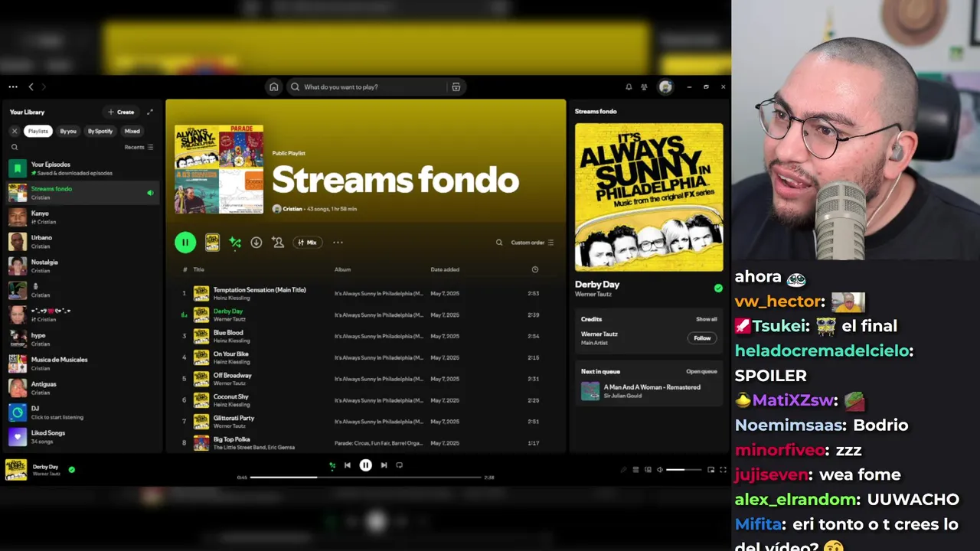
Task: Open the Custom order sort dropdown
Action: coord(532,243)
